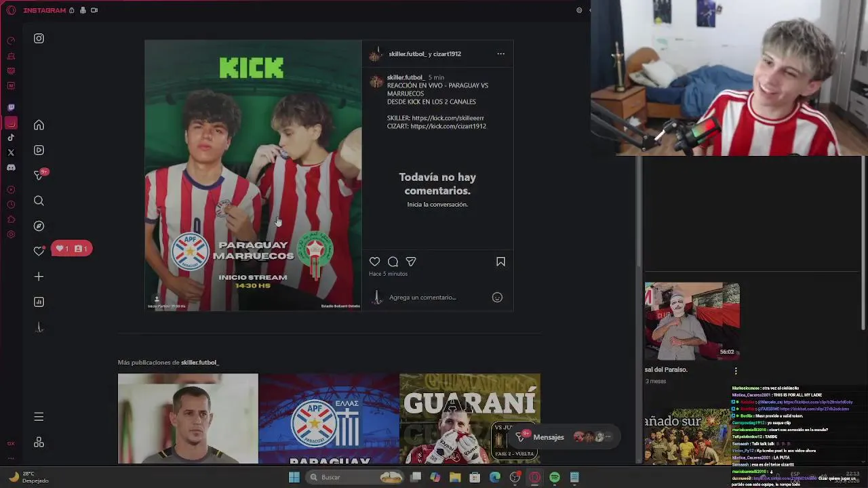868x488 pixels.
Task: Save the post with the bookmark icon
Action: coord(500,262)
